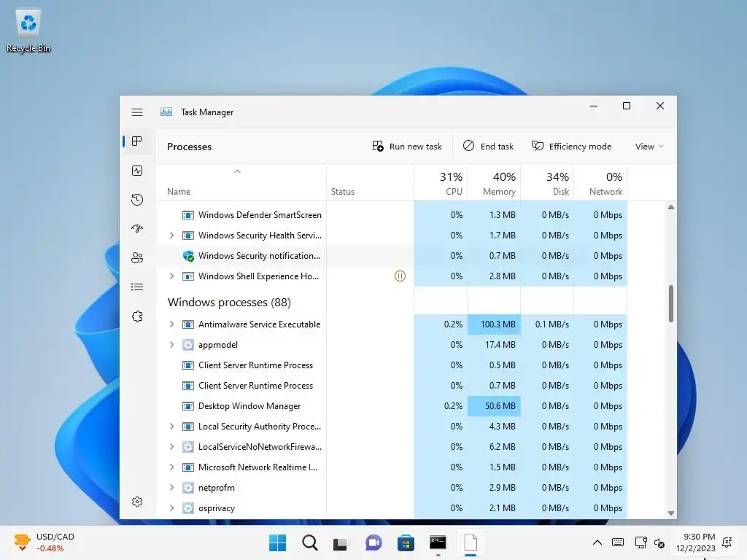Select the Windows processes (88) group header

tap(229, 303)
